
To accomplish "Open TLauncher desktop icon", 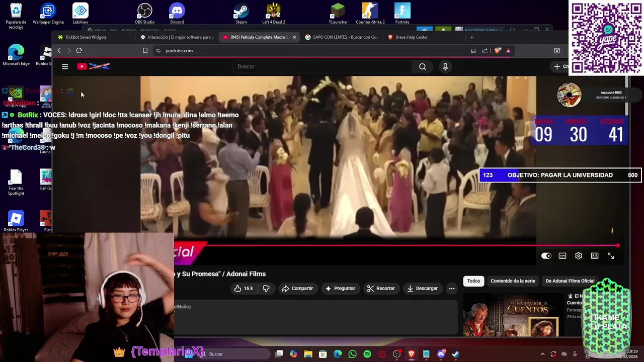I will 338,14.
